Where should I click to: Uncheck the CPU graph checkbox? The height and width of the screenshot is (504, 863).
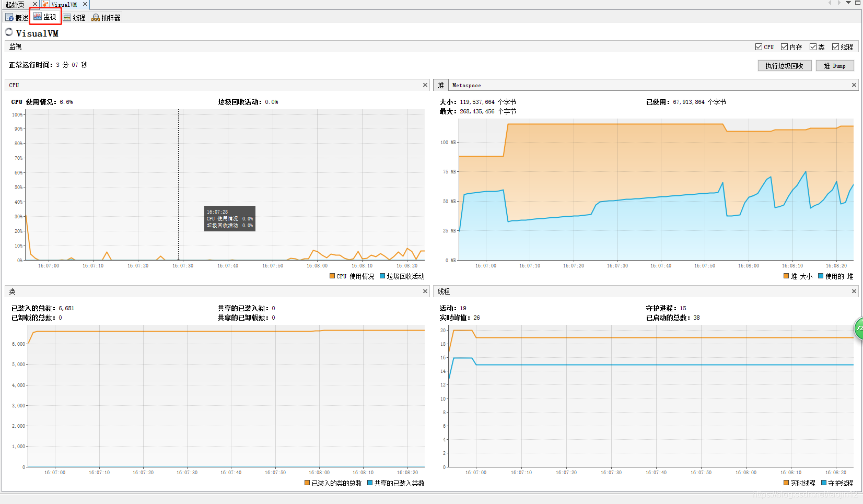[x=759, y=47]
